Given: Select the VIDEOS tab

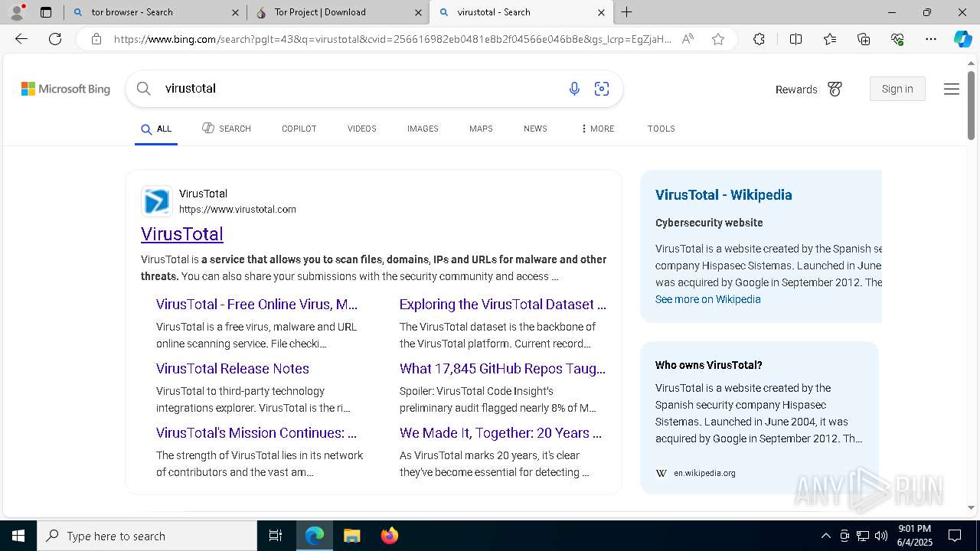Looking at the screenshot, I should pyautogui.click(x=362, y=129).
